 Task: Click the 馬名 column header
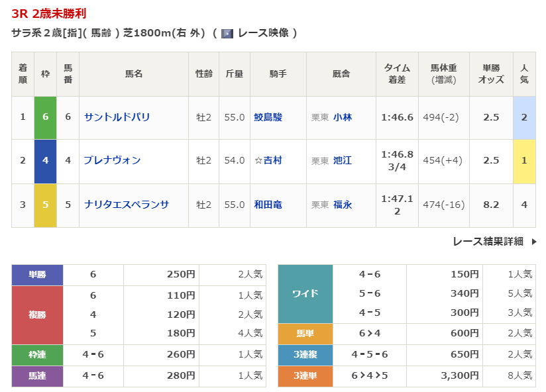134,74
